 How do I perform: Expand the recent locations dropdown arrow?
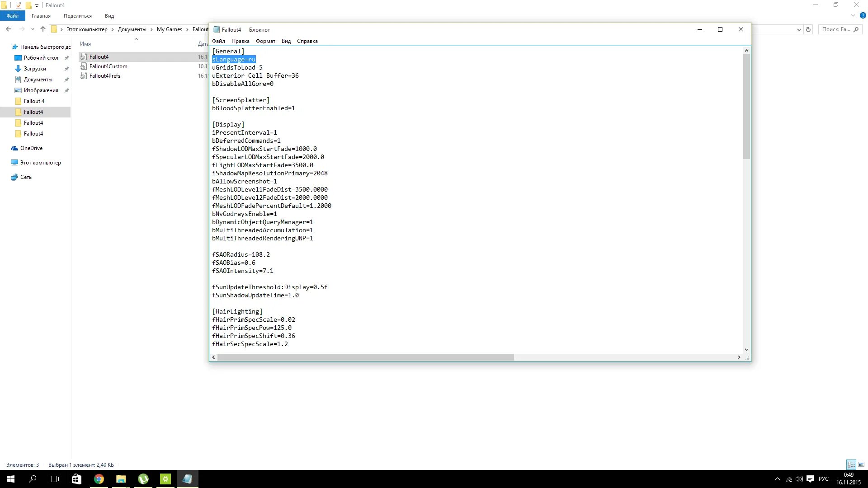click(33, 29)
